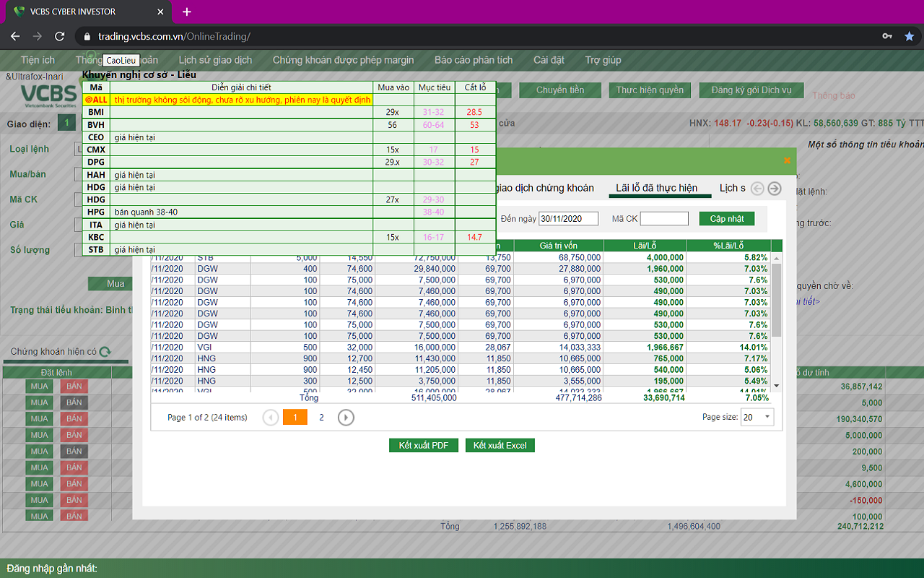Viewport: 924px width, 578px height.
Task: Open the Báo cáo phân tích menu
Action: click(474, 60)
